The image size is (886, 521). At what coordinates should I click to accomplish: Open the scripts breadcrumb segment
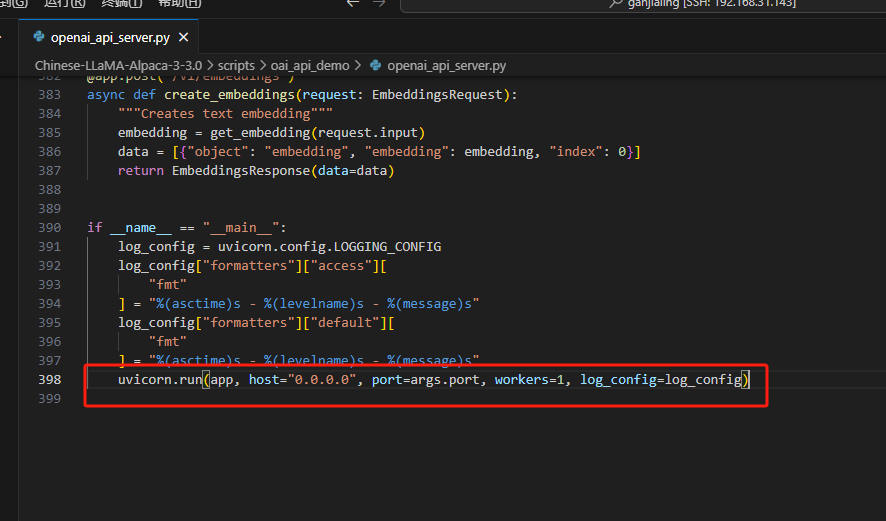pyautogui.click(x=236, y=66)
